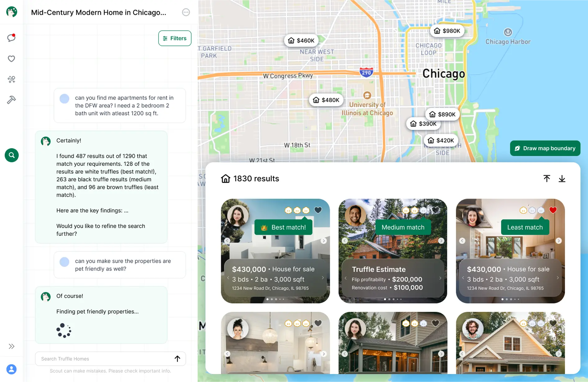Unfavorite the Least match listing red heart
Image resolution: width=588 pixels, height=382 pixels.
[553, 210]
